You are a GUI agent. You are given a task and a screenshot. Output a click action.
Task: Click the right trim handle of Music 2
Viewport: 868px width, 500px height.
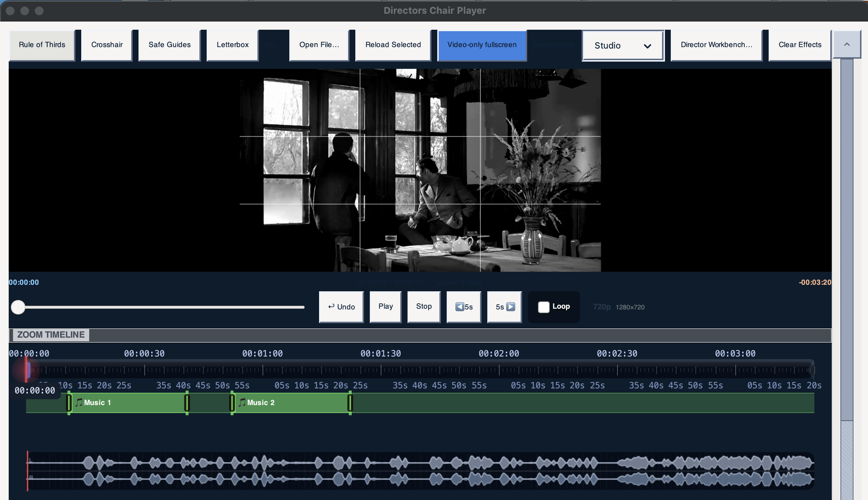(350, 403)
